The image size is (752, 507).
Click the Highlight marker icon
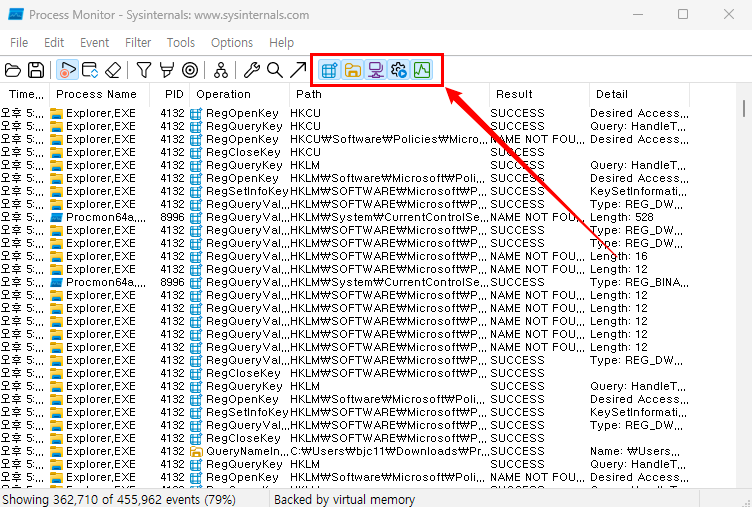(x=166, y=70)
